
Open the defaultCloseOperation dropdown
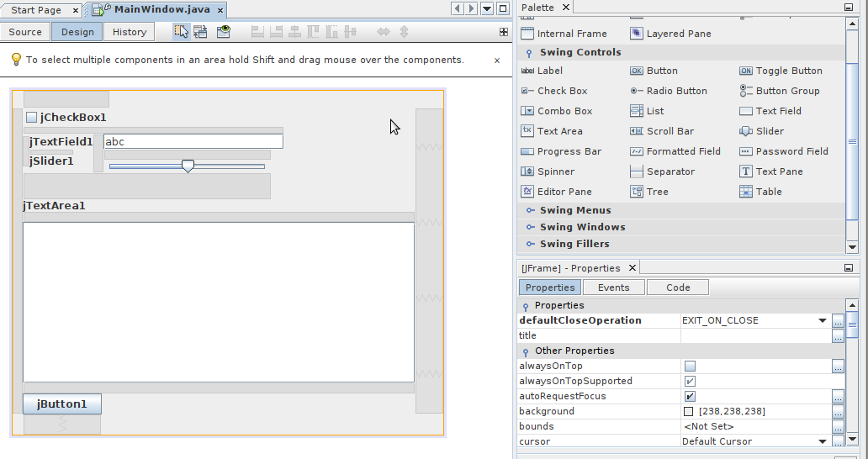point(822,321)
